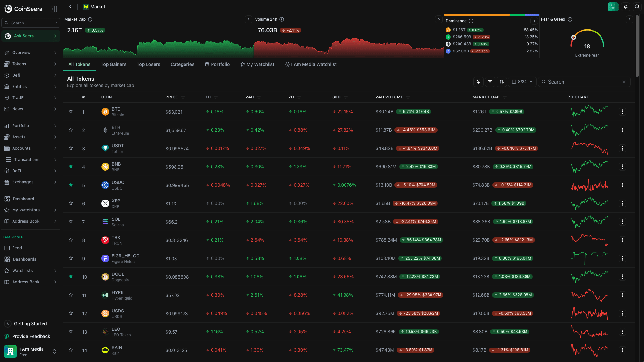Star BTC to add to watchlist
Image resolution: width=644 pixels, height=362 pixels.
click(x=71, y=111)
